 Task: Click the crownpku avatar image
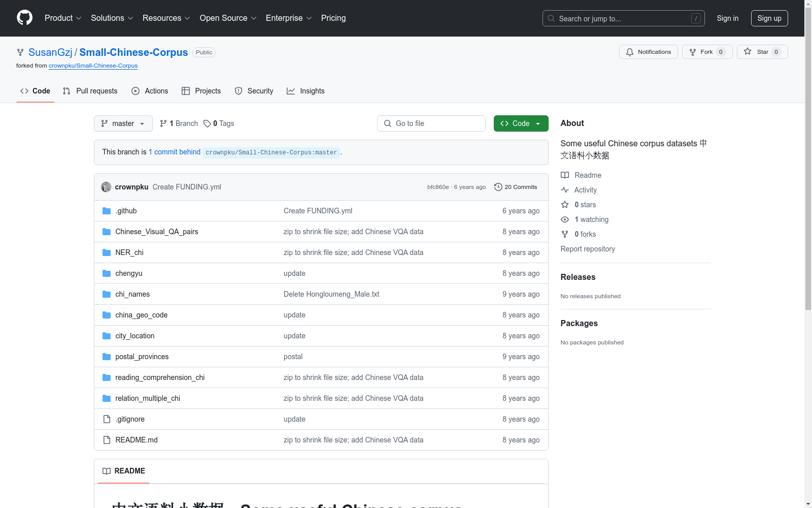pos(106,187)
